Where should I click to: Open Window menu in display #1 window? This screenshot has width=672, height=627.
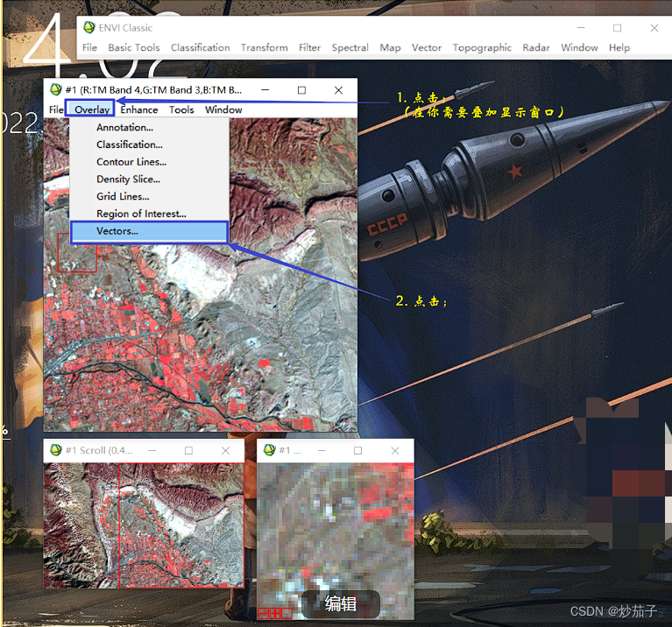[223, 109]
